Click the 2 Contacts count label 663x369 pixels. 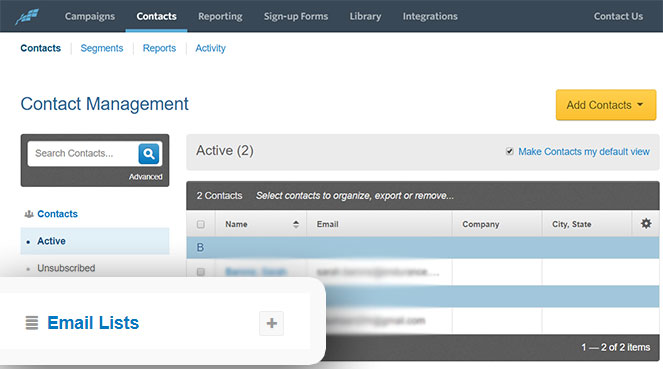(x=219, y=196)
